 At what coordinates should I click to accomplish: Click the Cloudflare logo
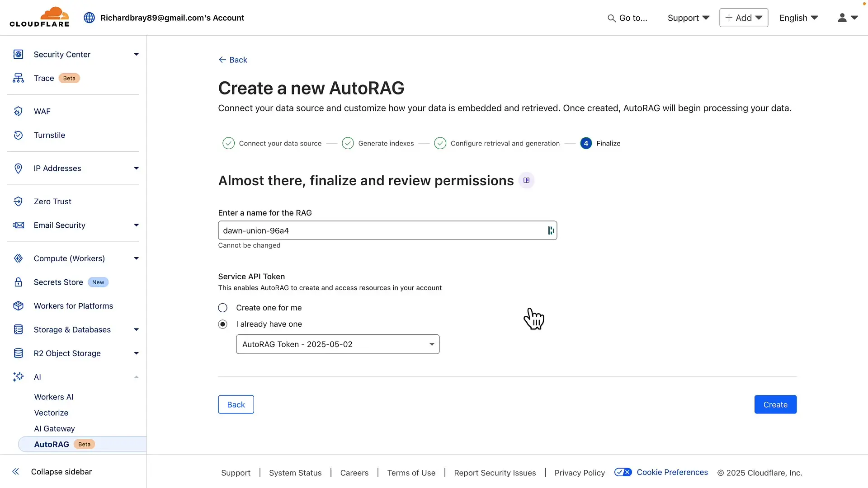39,17
